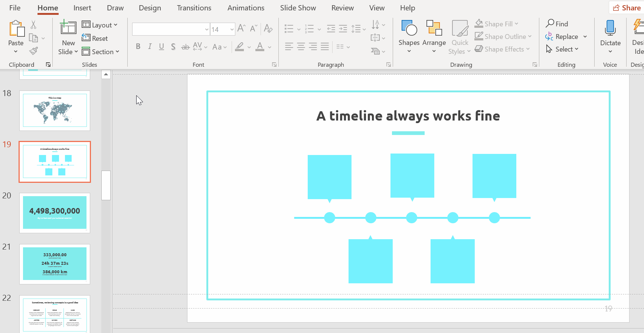Switch to the Transitions tab
This screenshot has height=333, width=644.
pos(194,8)
